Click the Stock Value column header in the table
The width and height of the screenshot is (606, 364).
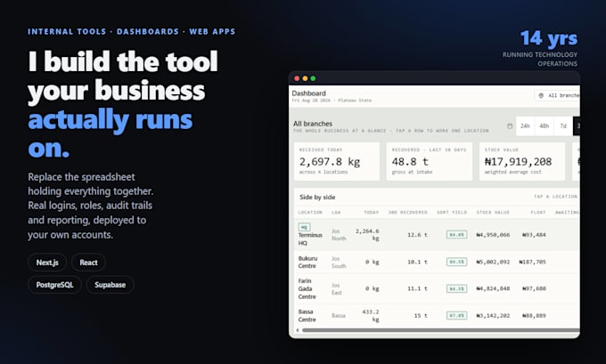point(493,213)
